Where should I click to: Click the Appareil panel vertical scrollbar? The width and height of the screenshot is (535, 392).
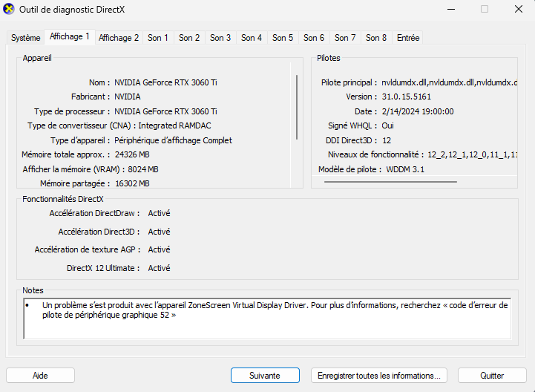297,107
